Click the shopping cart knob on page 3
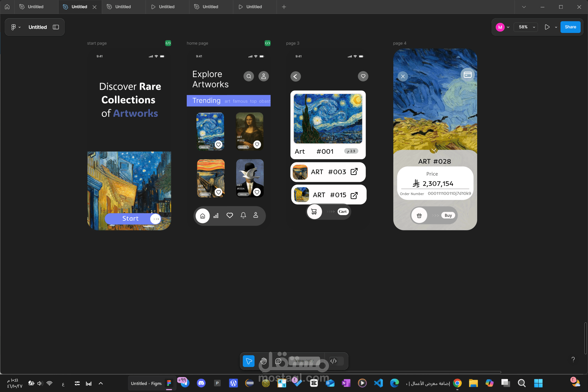The height and width of the screenshot is (392, 588). [314, 212]
